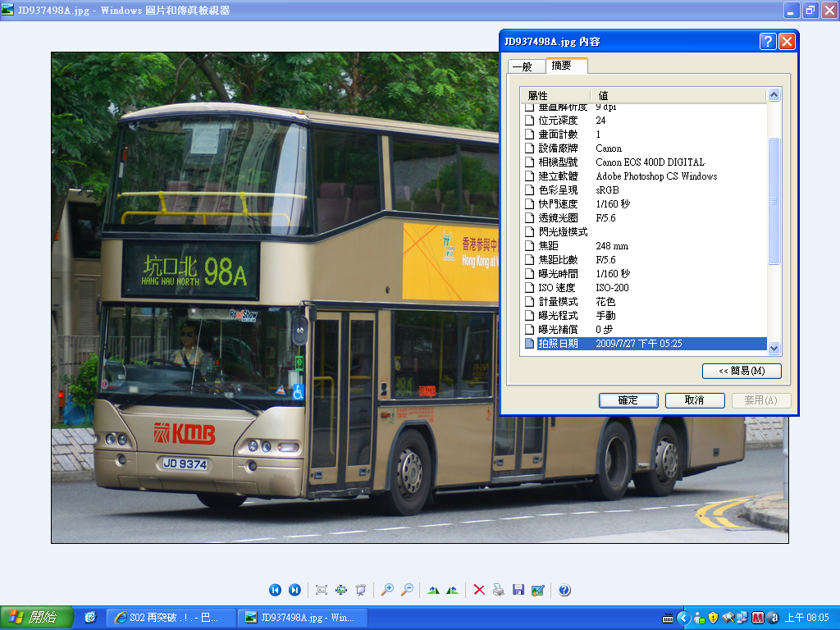Screen dimensions: 840x630
Task: Rotate the image clockwise
Action: [x=433, y=590]
